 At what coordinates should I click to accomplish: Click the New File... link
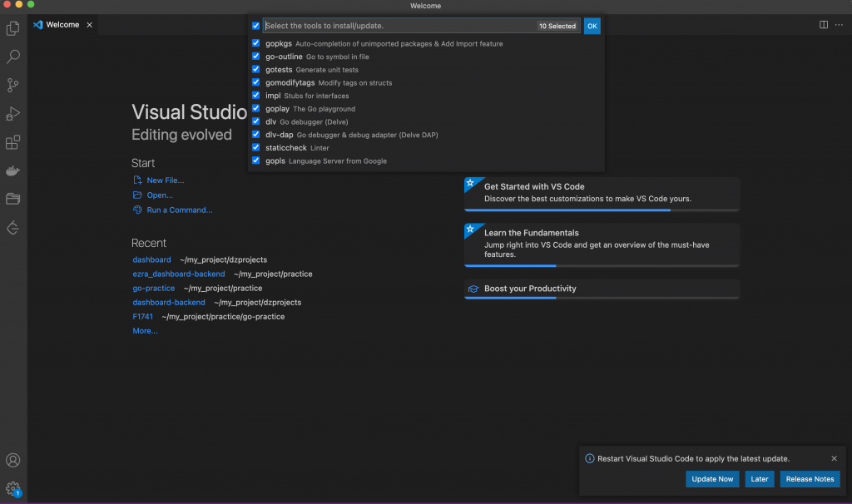(x=166, y=180)
